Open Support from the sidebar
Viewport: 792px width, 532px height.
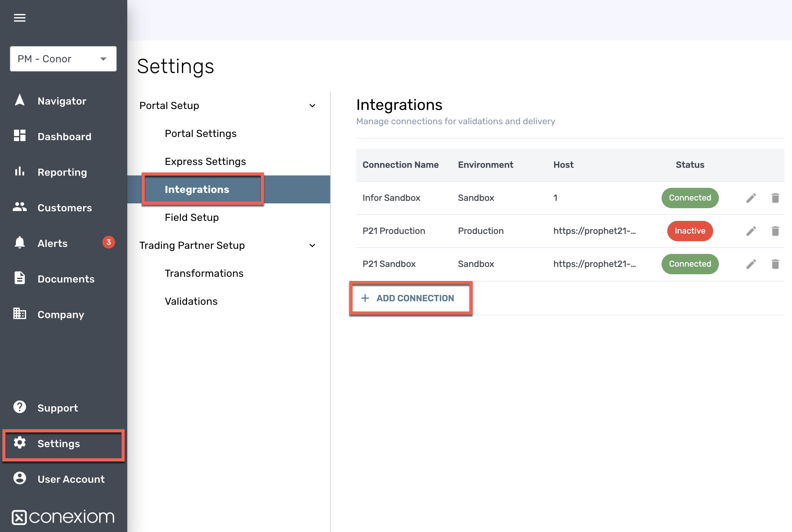click(x=57, y=408)
